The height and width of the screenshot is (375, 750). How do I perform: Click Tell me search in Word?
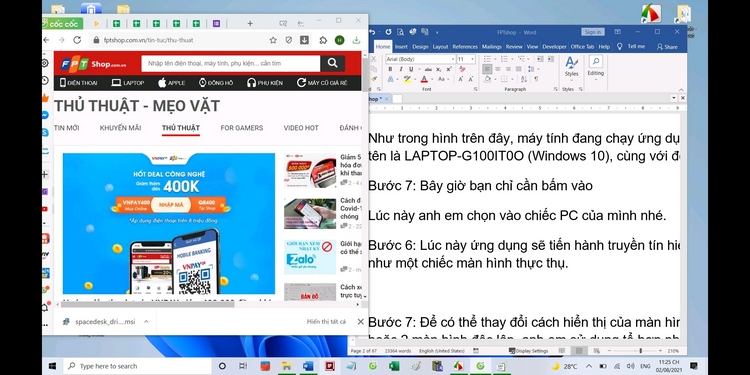(x=632, y=46)
